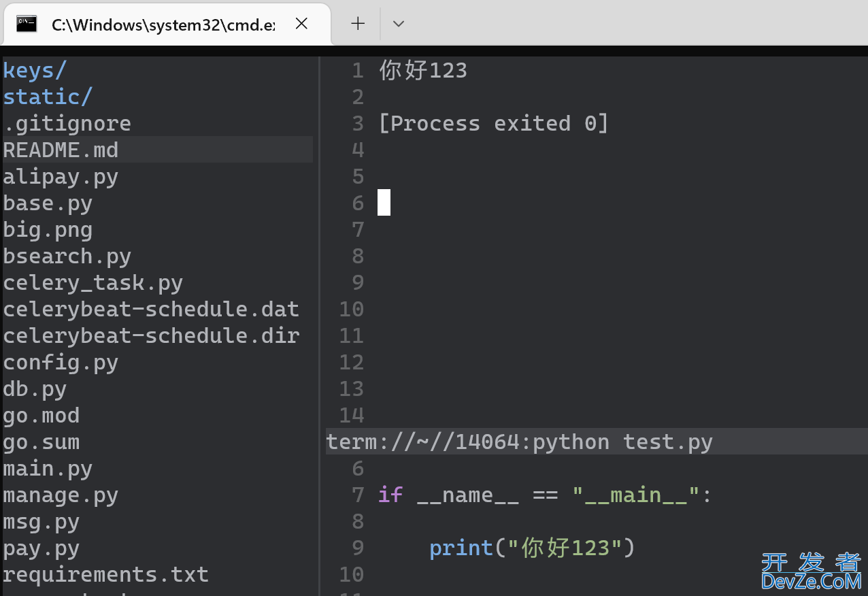This screenshot has width=868, height=596.
Task: Open db.py from the file list
Action: (35, 388)
